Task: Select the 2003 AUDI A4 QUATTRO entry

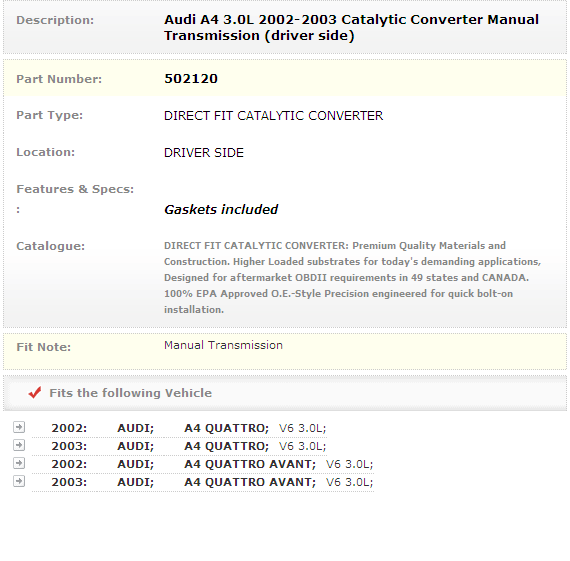Action: 179,446
